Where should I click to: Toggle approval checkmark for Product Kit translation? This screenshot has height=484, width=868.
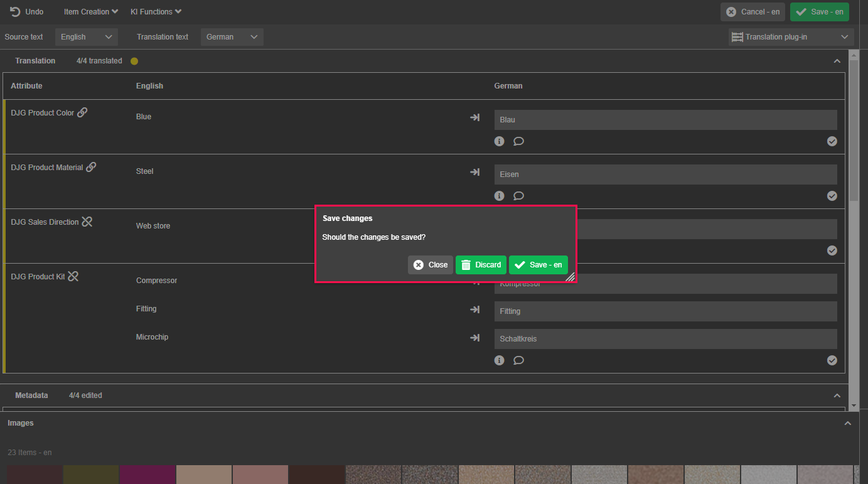[x=832, y=360]
